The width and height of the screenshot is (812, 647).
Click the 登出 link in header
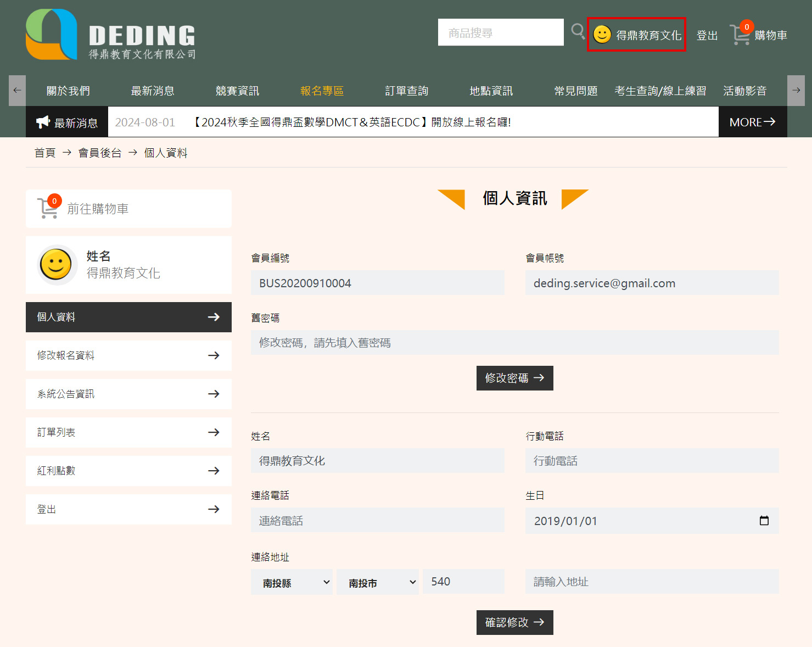coord(707,35)
